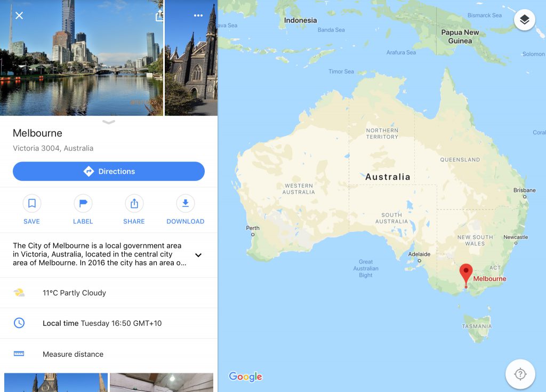
Task: Open the Melbourne skyline river photo
Action: click(82, 58)
